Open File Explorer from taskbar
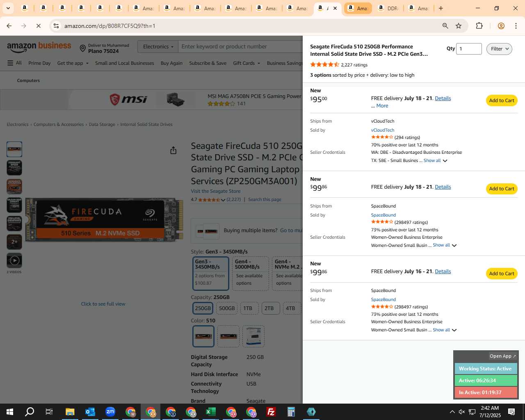Viewport: 525px width, 420px height. 70,412
